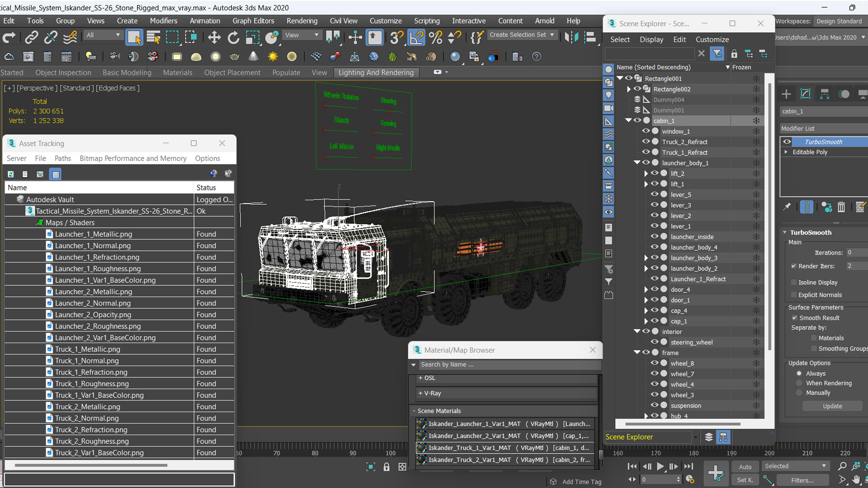Click the help question mark icon
868x488 pixels.
pyautogui.click(x=536, y=56)
